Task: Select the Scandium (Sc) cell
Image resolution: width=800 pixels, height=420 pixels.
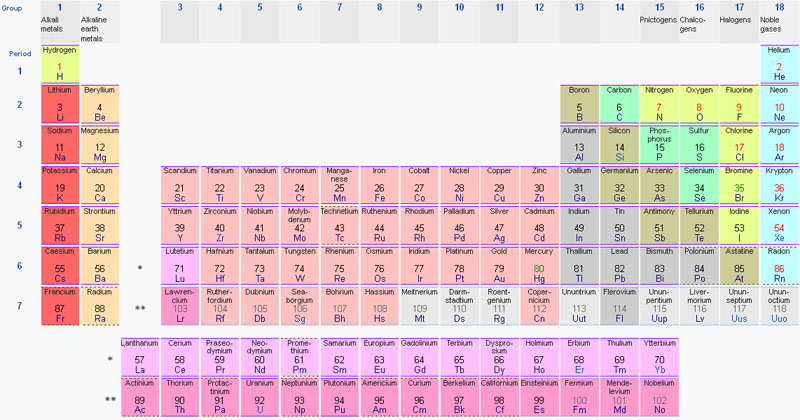Action: click(180, 185)
